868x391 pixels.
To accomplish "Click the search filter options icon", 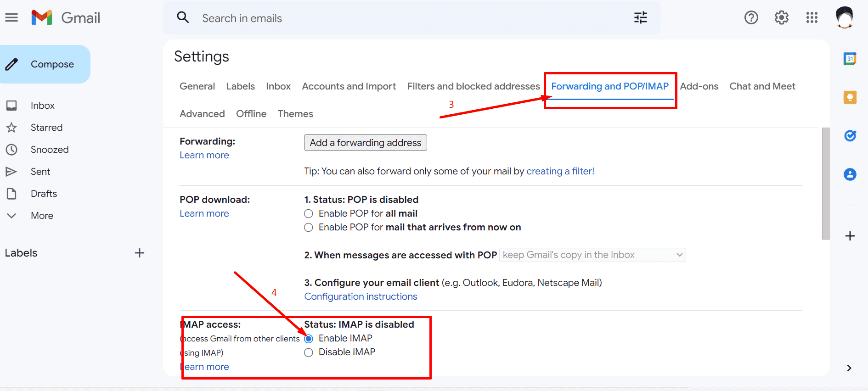I will tap(640, 18).
